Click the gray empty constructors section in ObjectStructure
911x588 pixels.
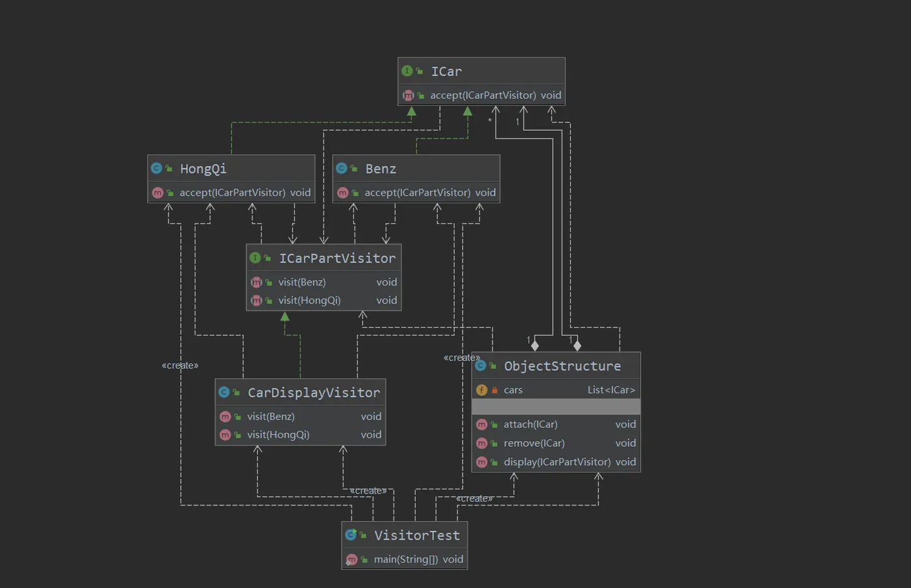coord(556,407)
